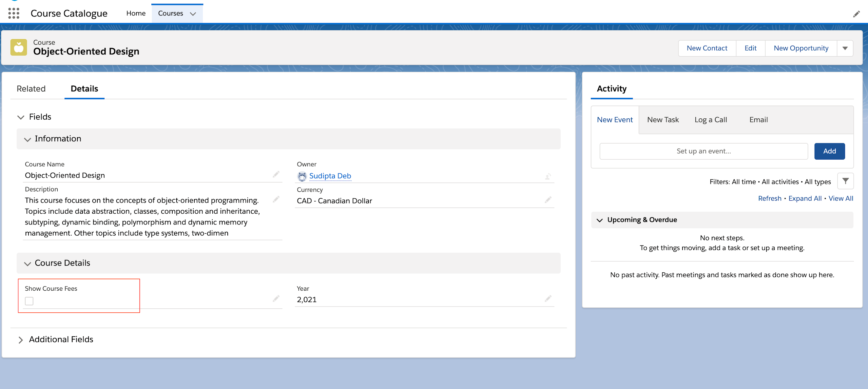The image size is (868, 389).
Task: Edit Course Name using its pencil icon
Action: [276, 174]
